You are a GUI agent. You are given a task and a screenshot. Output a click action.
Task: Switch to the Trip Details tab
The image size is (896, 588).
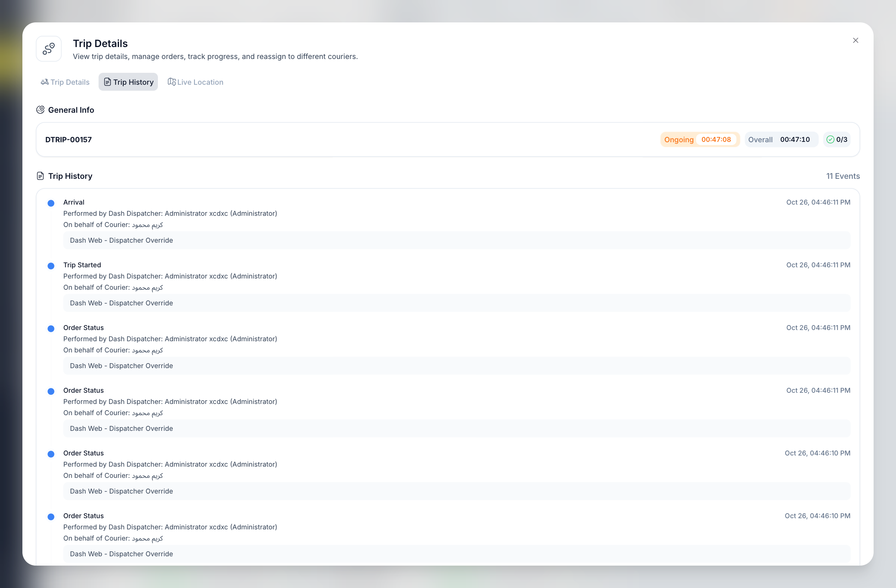tap(65, 82)
